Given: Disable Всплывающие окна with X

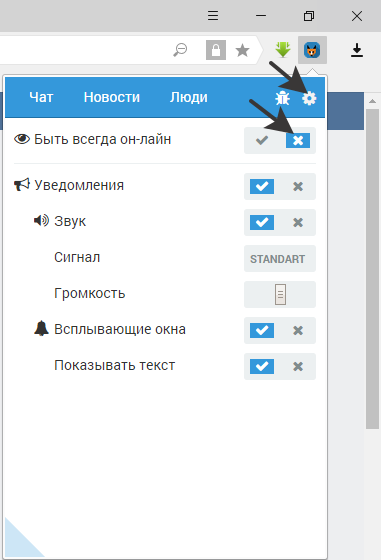Looking at the screenshot, I should (x=298, y=330).
